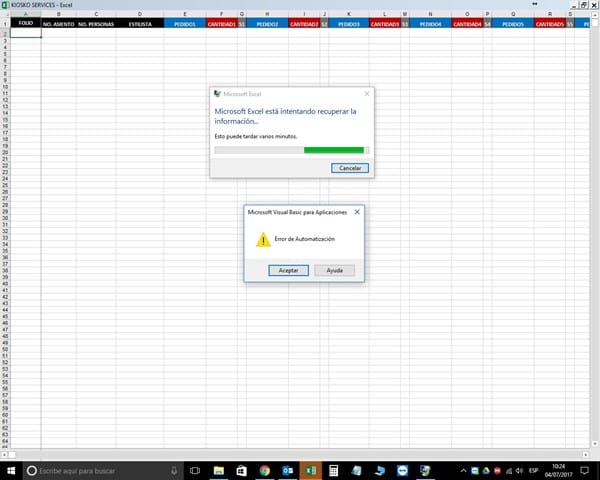This screenshot has width=600, height=480.
Task: Open the Action Center notifications icon
Action: coord(584,470)
